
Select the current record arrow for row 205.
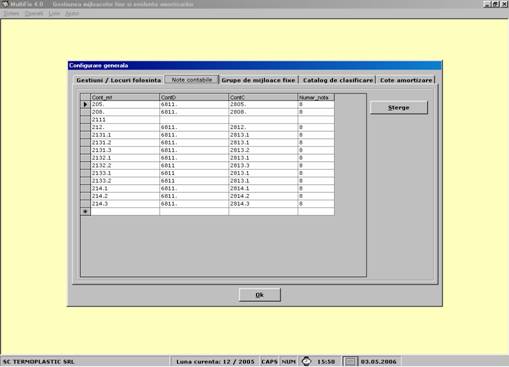click(x=85, y=105)
